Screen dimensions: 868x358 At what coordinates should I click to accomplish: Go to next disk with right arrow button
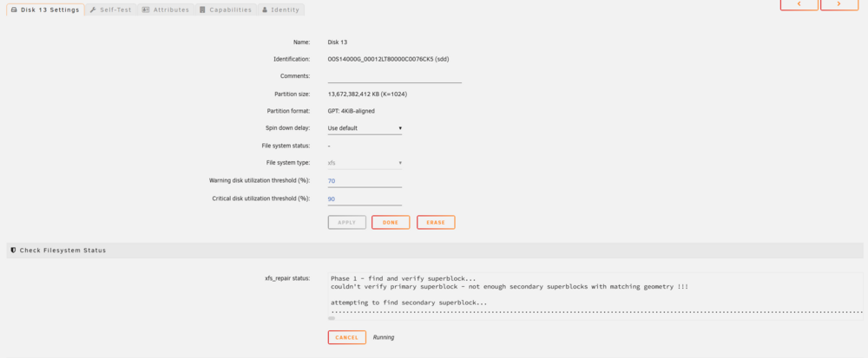839,3
